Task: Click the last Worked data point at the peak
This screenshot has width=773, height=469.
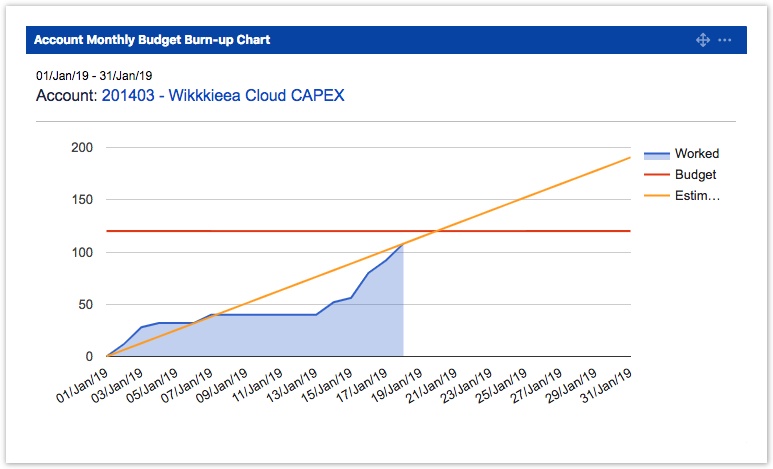Action: tap(403, 244)
